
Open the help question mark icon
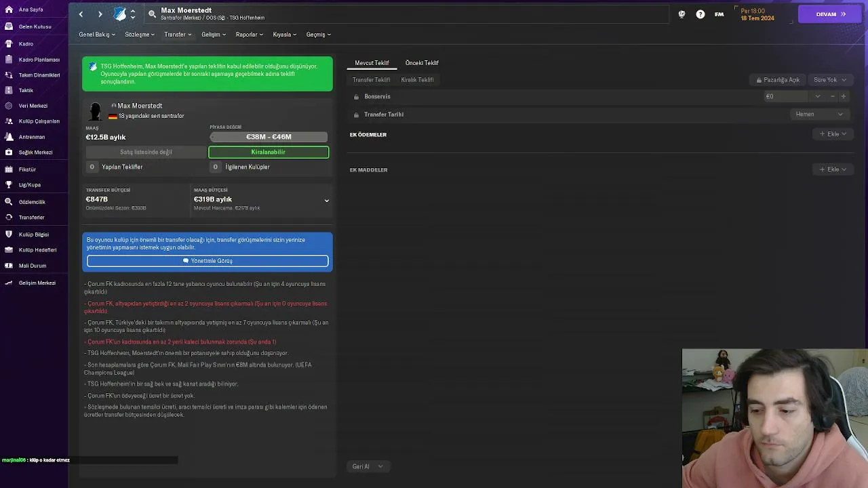point(701,14)
